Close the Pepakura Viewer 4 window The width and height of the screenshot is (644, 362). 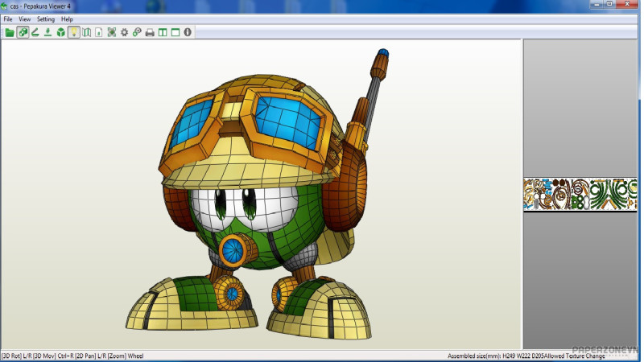pos(627,4)
